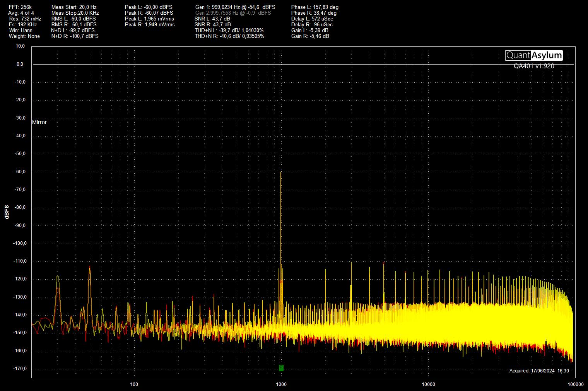Click the Avg: 4 of 4 readout
Screen dimensions: 588x391
[x=21, y=13]
